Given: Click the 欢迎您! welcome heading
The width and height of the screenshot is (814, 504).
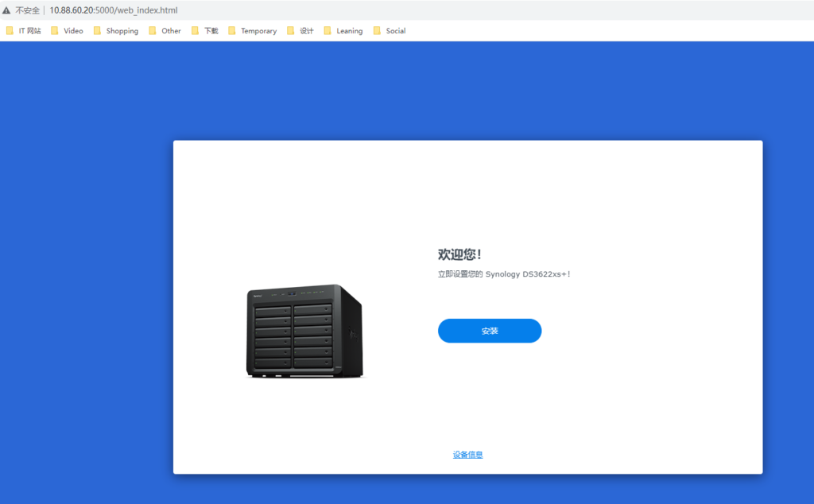Looking at the screenshot, I should tap(459, 254).
